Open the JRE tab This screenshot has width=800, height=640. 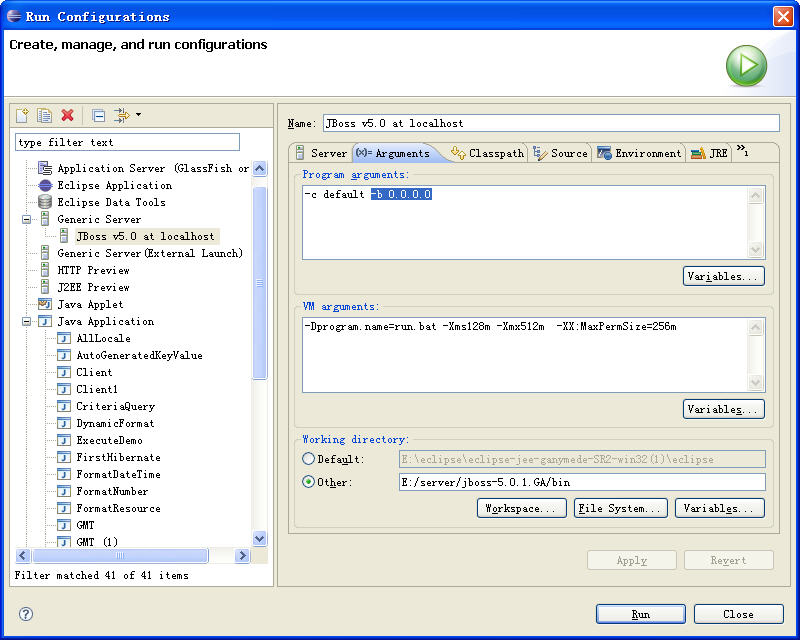[709, 153]
